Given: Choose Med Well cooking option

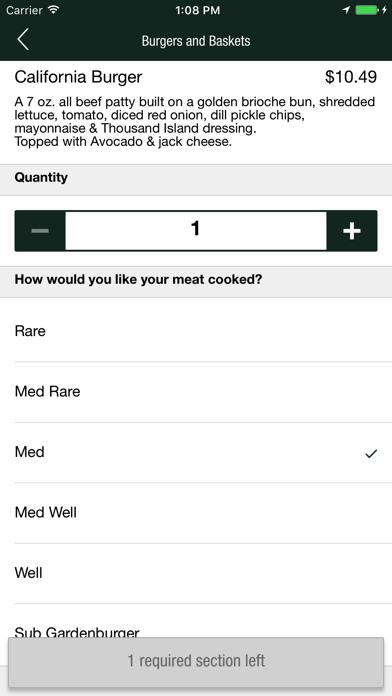Looking at the screenshot, I should click(x=196, y=513).
